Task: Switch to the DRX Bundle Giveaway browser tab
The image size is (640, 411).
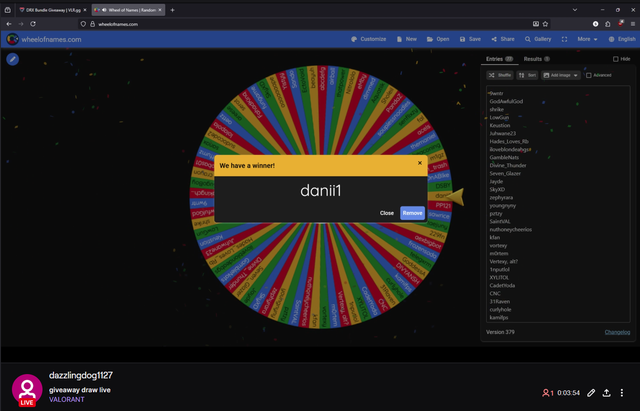Action: pyautogui.click(x=50, y=10)
